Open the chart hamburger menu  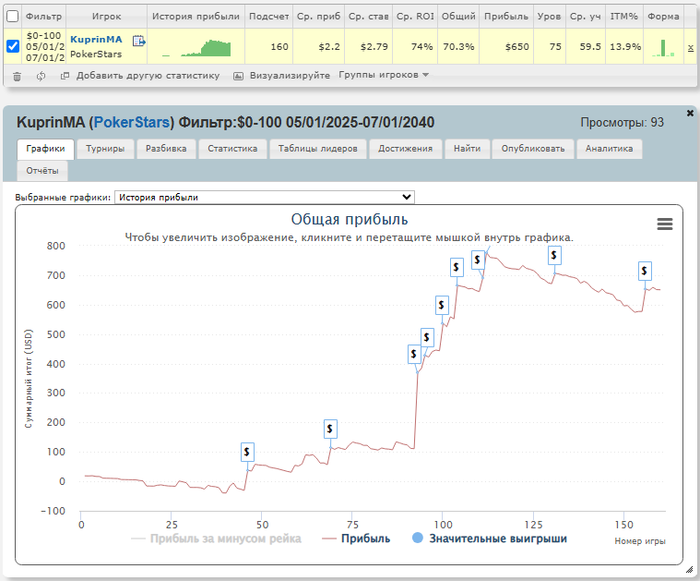pos(665,224)
